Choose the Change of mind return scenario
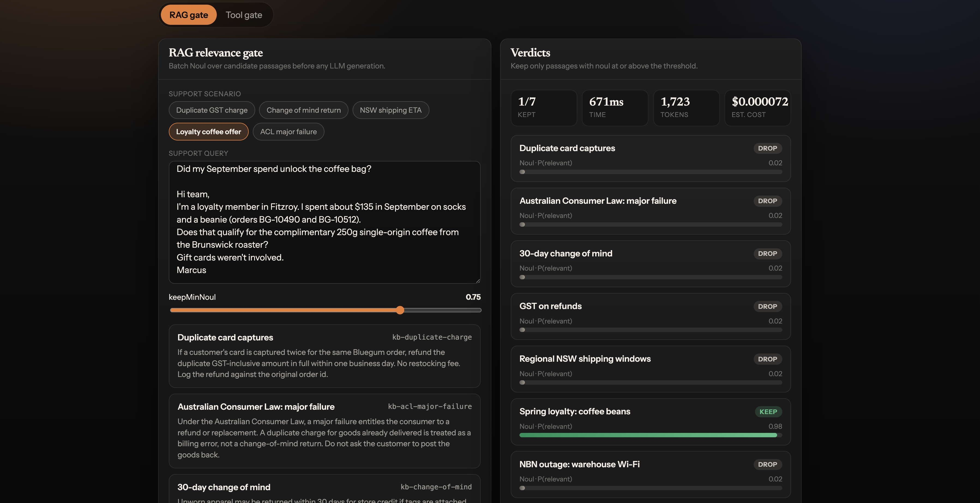This screenshot has height=503, width=980. [x=303, y=110]
